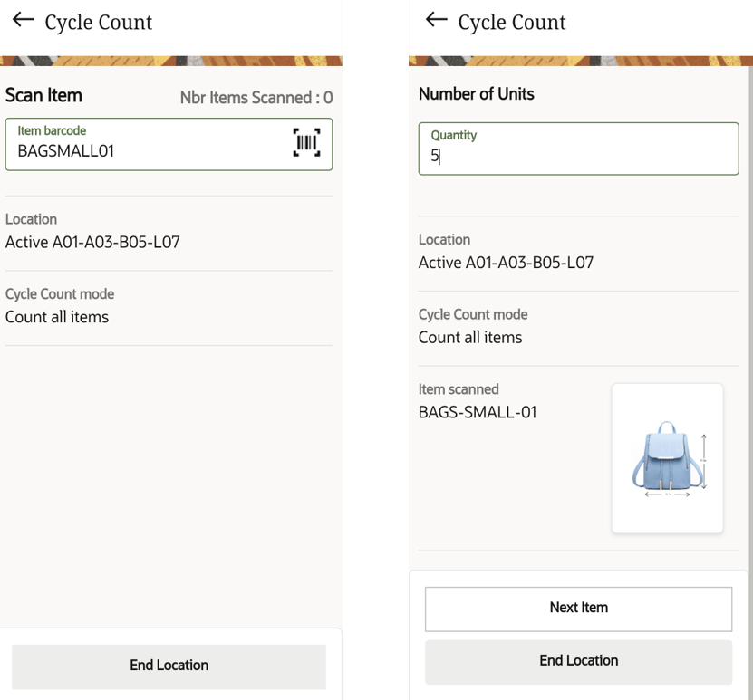
Task: Tap End Location under Next Item
Action: coord(578,662)
